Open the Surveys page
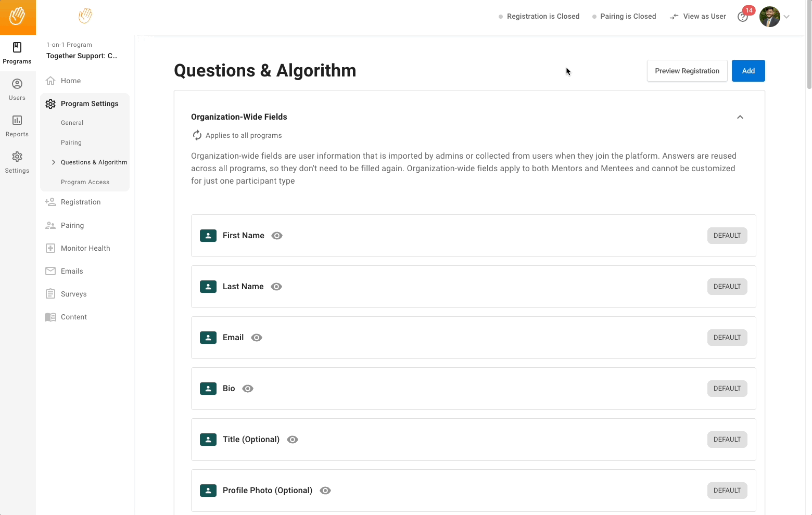 [74, 294]
